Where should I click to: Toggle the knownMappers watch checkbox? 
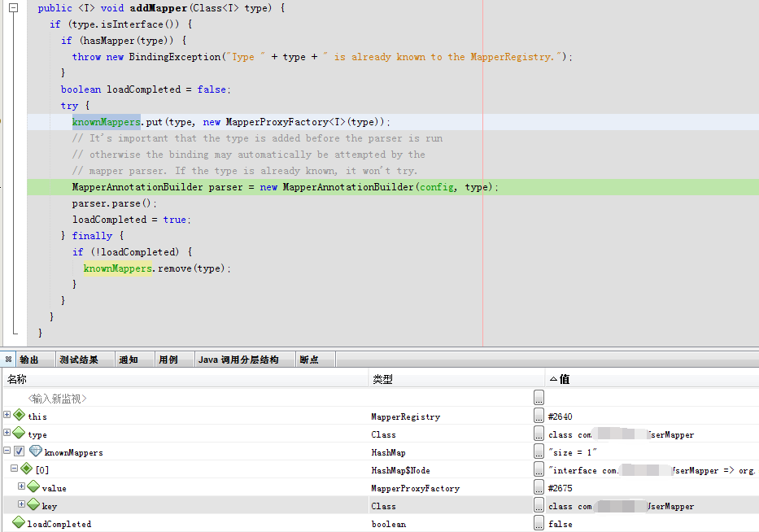[x=19, y=451]
